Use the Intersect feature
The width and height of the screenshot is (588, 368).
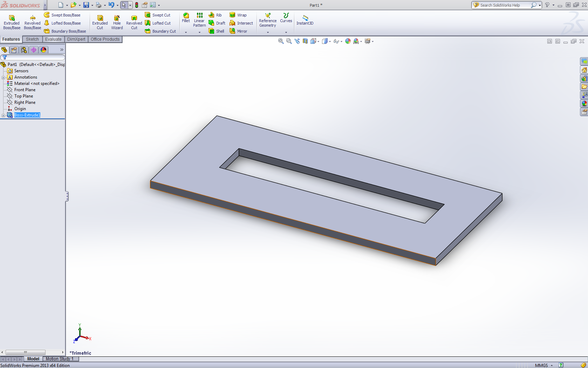241,23
